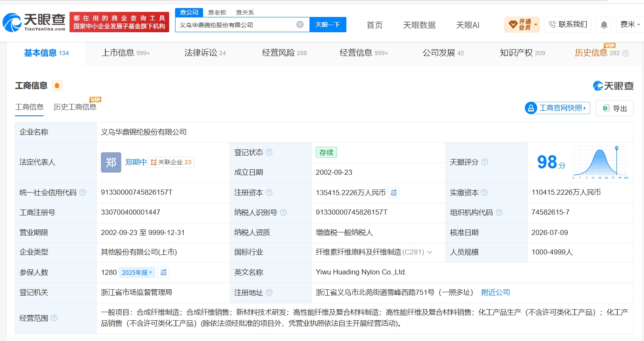The height and width of the screenshot is (341, 644).
Task: Open the notification bell in header
Action: coord(604,25)
